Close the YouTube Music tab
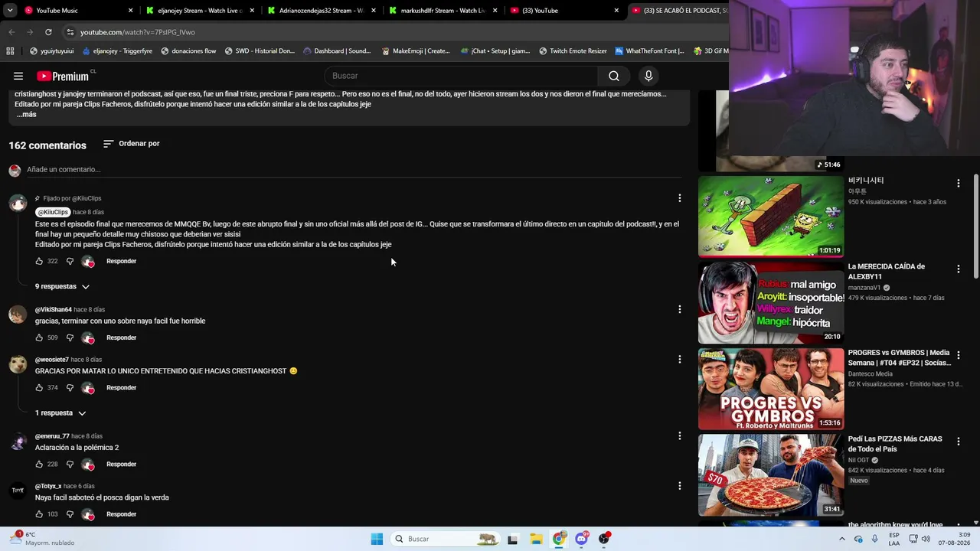 (x=131, y=11)
